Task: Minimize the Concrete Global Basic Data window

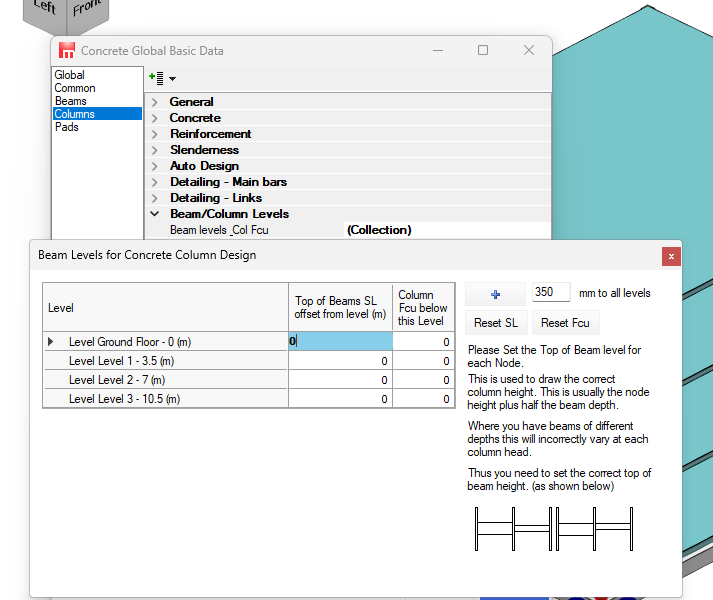Action: (438, 50)
